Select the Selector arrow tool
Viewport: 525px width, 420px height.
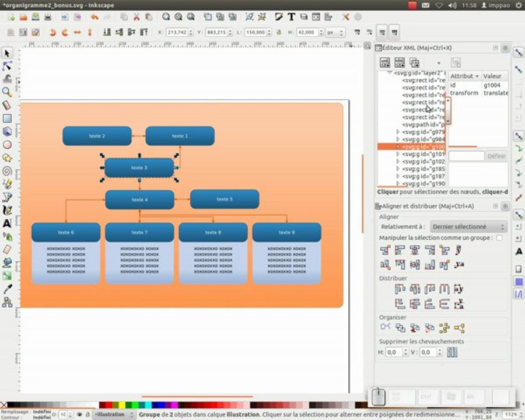[x=7, y=53]
